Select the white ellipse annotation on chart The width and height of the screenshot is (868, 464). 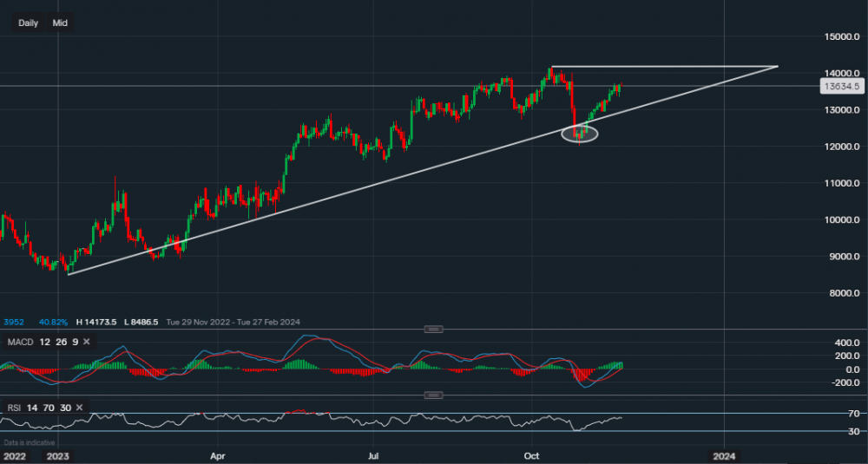(x=580, y=134)
